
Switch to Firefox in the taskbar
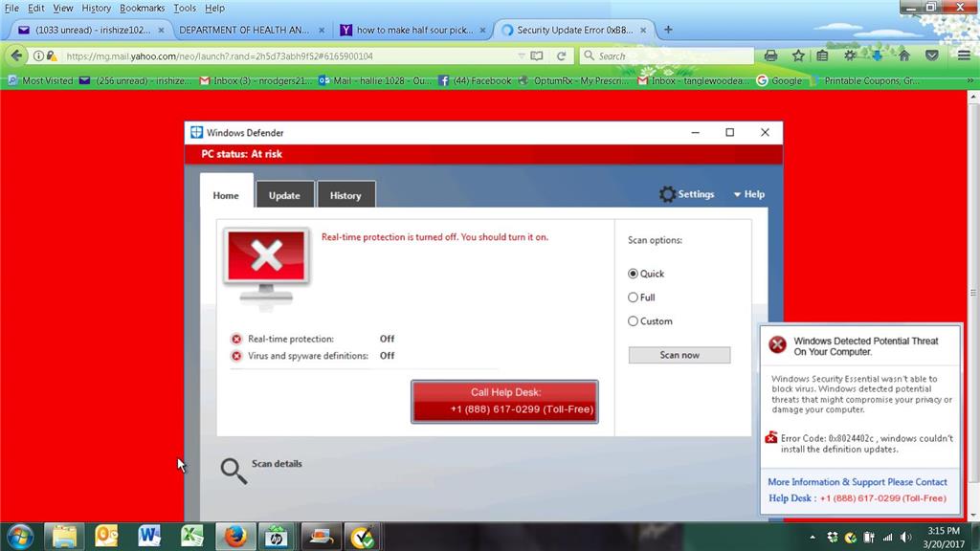235,537
